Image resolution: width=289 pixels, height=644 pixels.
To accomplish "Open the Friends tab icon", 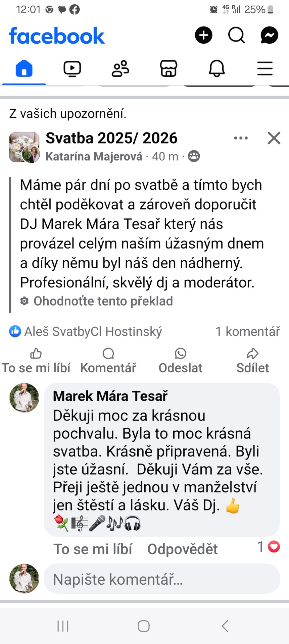I will pyautogui.click(x=121, y=68).
